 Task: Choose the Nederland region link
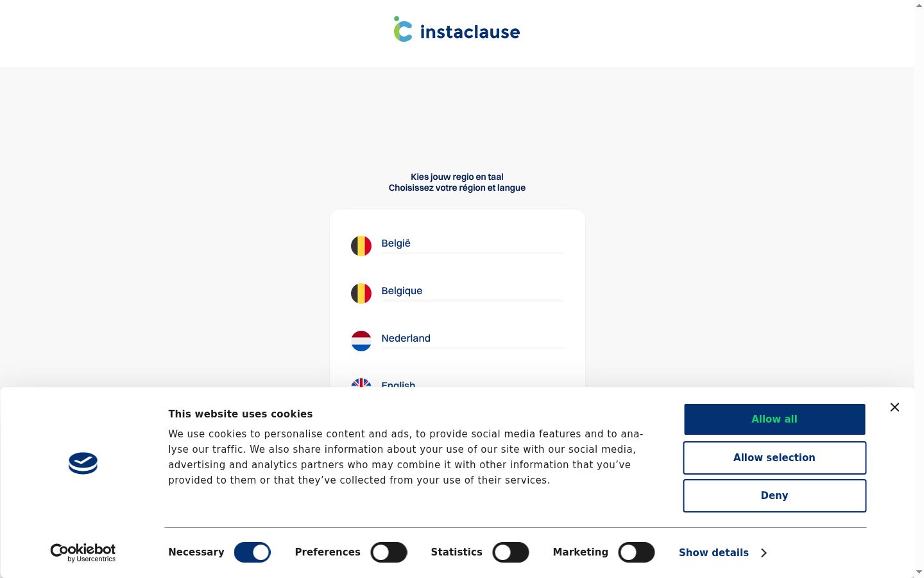pyautogui.click(x=406, y=338)
